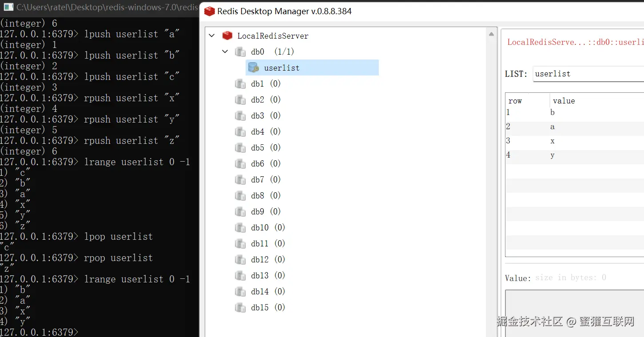Click the db4 database icon
This screenshot has height=337, width=644.
tap(240, 132)
